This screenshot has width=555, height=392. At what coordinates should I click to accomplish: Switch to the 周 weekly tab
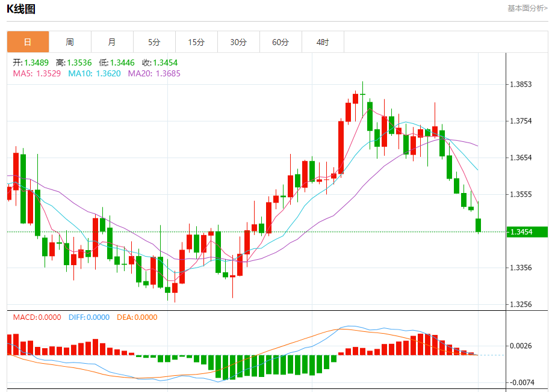70,42
